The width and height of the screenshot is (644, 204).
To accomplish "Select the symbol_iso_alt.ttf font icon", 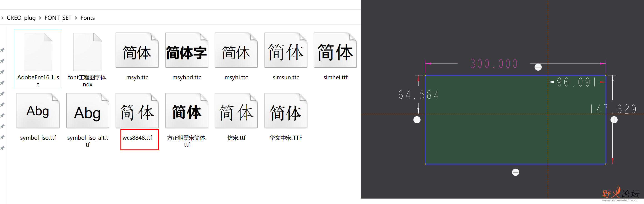I will click(x=88, y=111).
